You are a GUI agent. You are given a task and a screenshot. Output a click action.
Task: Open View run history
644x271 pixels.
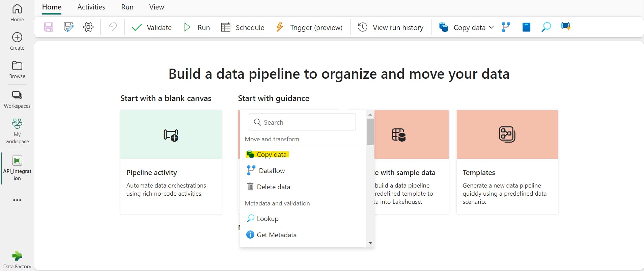391,27
